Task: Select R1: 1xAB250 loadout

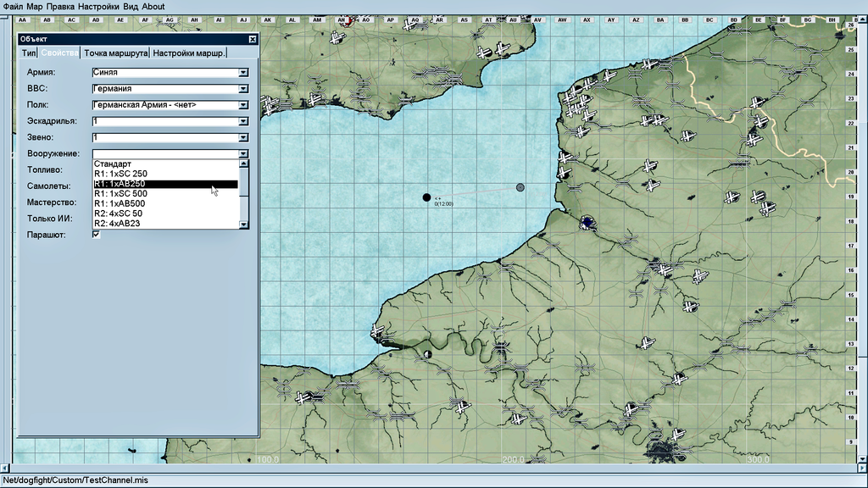Action: 165,184
